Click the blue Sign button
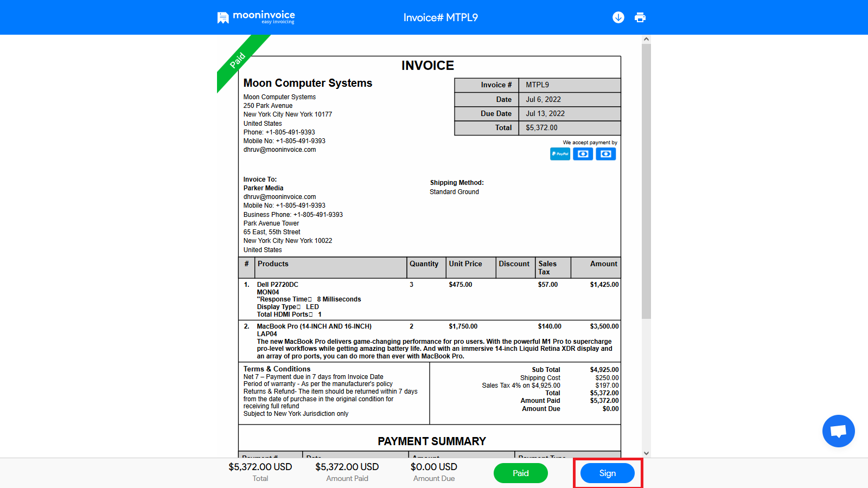The width and height of the screenshot is (868, 488). pos(608,473)
